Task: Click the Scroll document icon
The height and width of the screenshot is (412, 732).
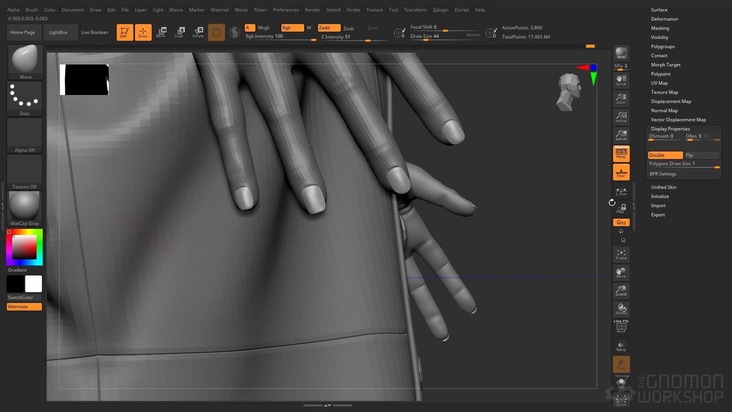Action: point(621,80)
